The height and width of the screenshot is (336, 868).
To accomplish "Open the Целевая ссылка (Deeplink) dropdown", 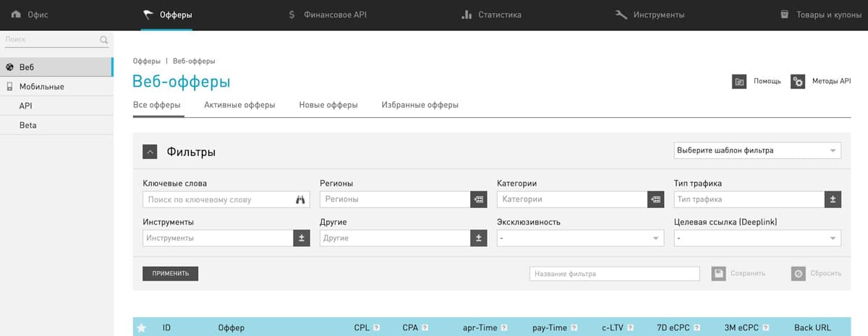I will [x=757, y=238].
